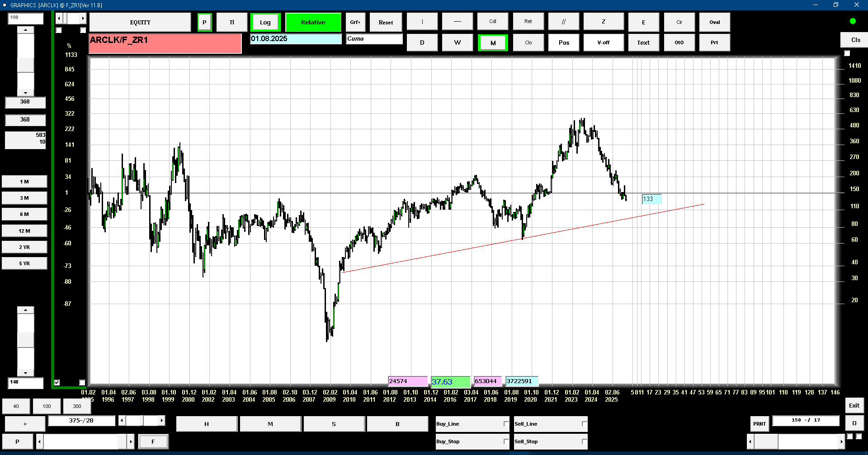The image size is (868, 455).
Task: Click the down arrow of lower-left scroll list
Action: [x=25, y=373]
